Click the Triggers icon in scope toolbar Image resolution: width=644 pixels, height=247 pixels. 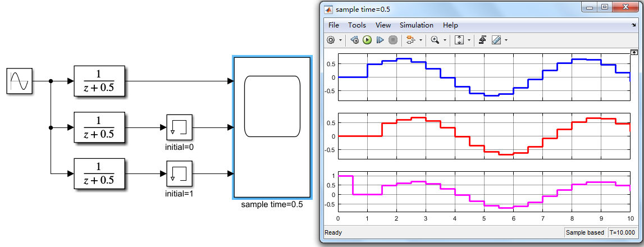pos(483,40)
